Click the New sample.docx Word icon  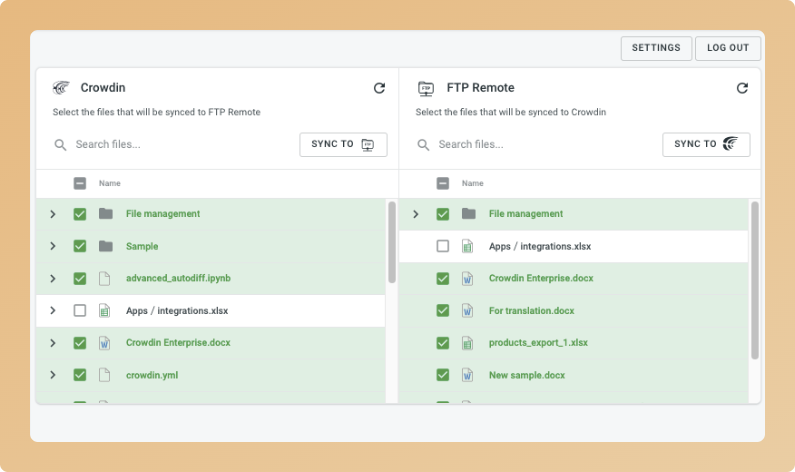pos(467,375)
